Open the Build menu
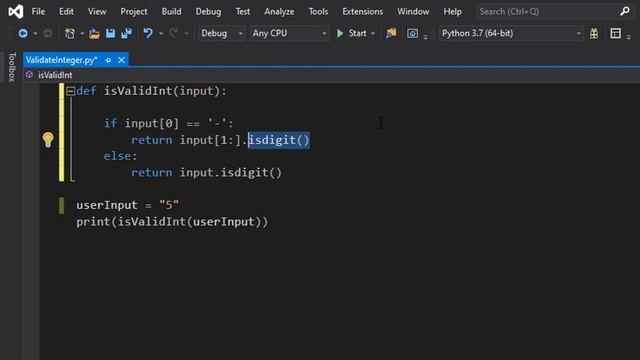This screenshot has width=640, height=360. (x=171, y=11)
